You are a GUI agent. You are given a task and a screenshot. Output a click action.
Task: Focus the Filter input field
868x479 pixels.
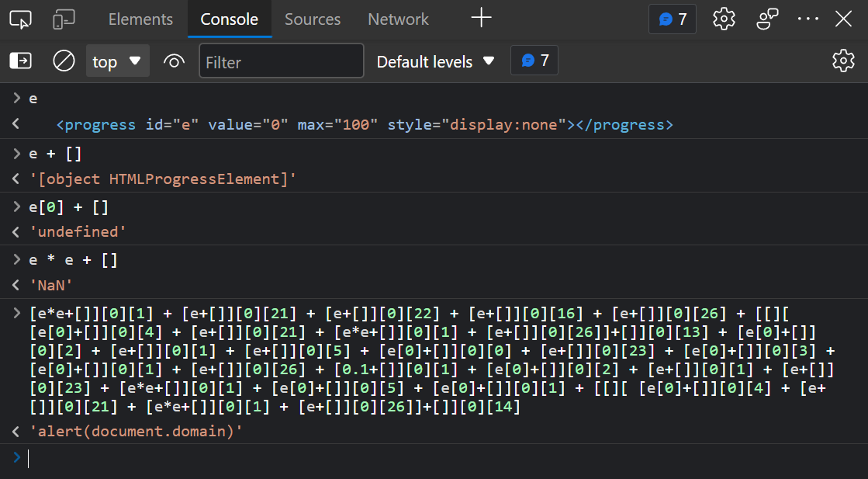(x=281, y=61)
